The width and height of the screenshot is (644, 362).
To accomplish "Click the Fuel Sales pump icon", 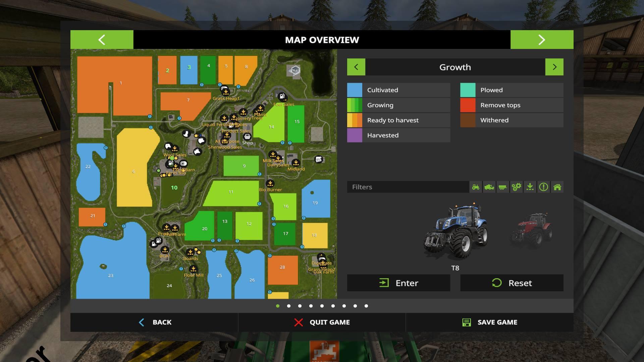I will click(x=282, y=97).
